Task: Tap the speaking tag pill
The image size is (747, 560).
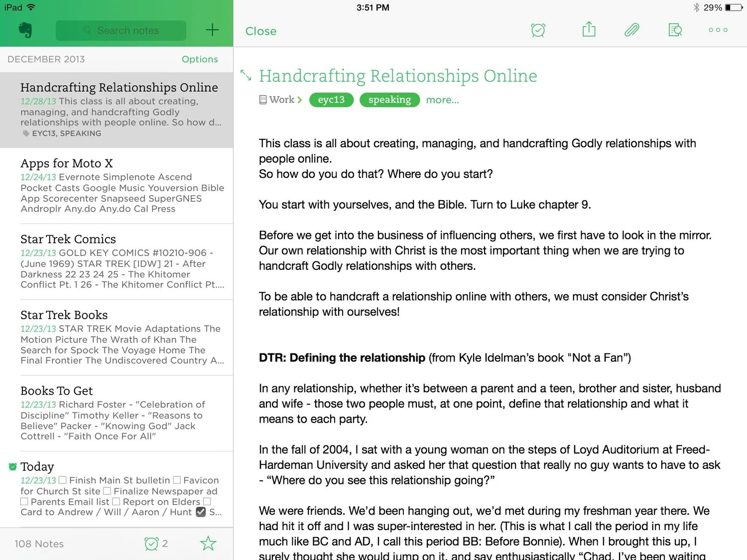Action: 389,100
